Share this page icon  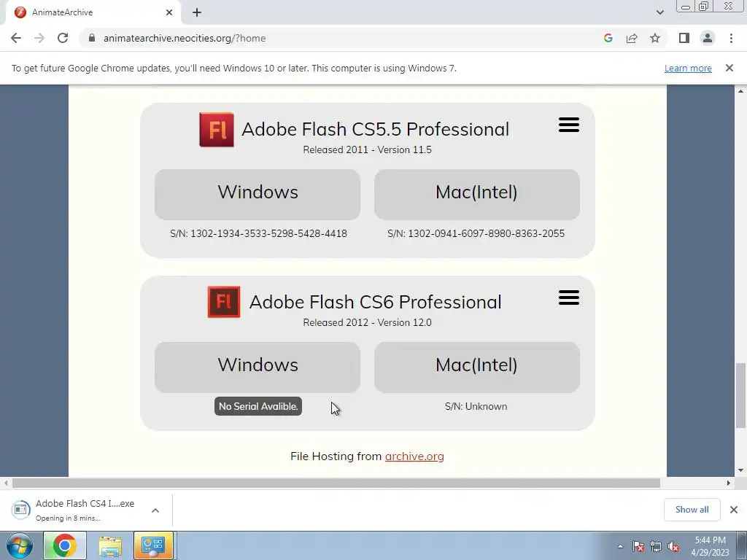(x=632, y=38)
